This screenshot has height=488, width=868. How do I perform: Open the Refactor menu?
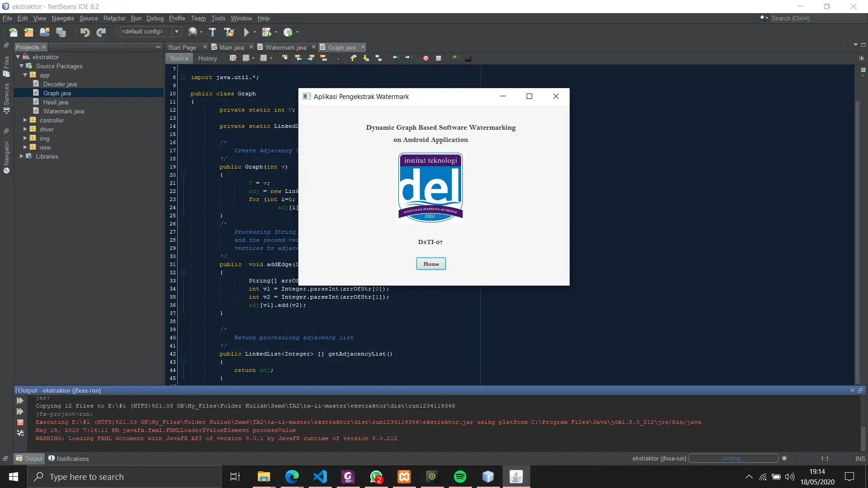pos(114,18)
